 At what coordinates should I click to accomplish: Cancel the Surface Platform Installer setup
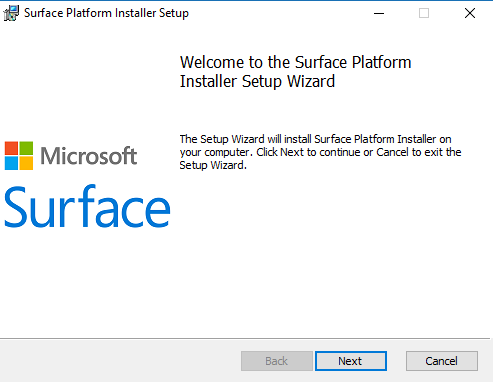click(x=442, y=361)
